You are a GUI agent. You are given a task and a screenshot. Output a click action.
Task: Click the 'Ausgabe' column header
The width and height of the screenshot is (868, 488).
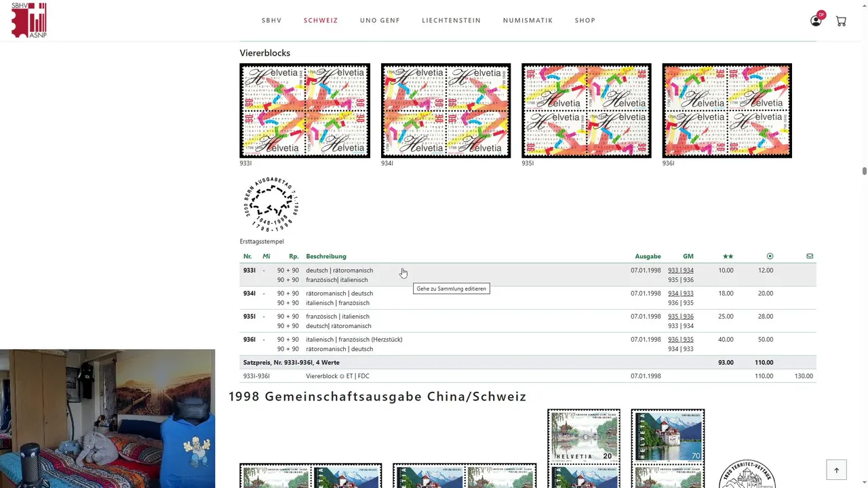tap(648, 256)
